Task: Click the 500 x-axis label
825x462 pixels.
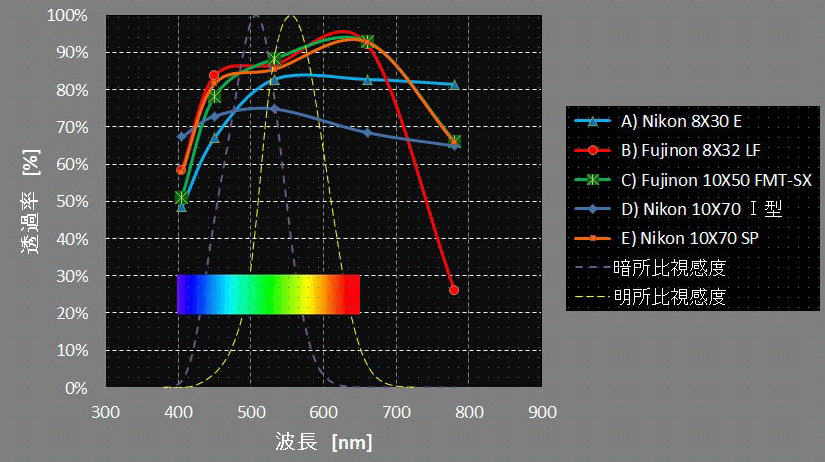Action: [251, 412]
